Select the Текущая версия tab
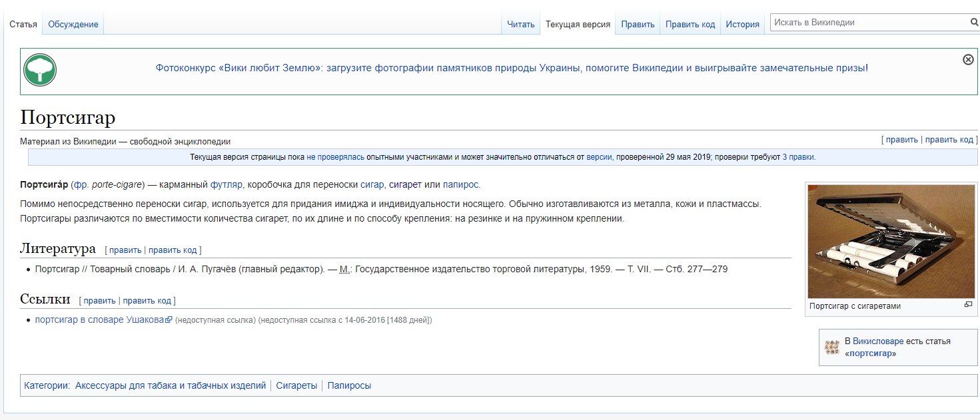Screen dimensions: 980x420 tap(578, 24)
